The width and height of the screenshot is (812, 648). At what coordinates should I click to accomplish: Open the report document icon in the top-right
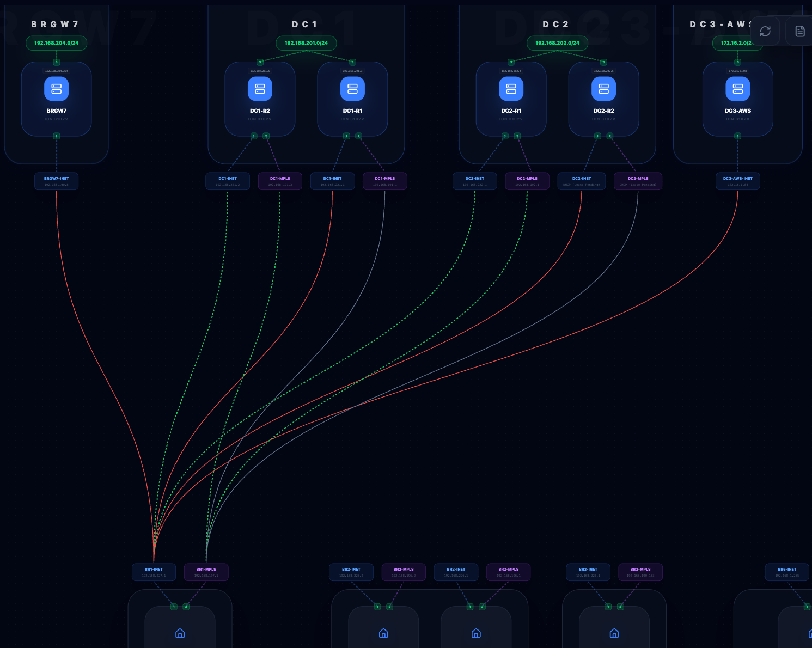pos(799,31)
